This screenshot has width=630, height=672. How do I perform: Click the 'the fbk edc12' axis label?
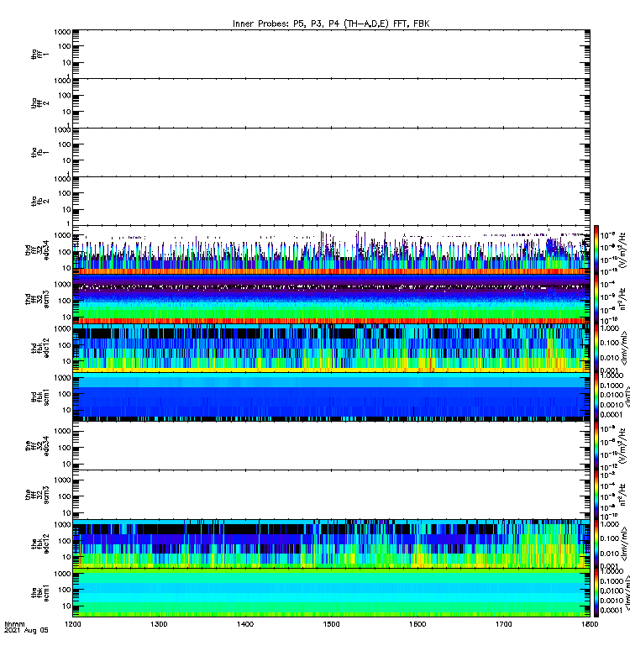[39, 543]
